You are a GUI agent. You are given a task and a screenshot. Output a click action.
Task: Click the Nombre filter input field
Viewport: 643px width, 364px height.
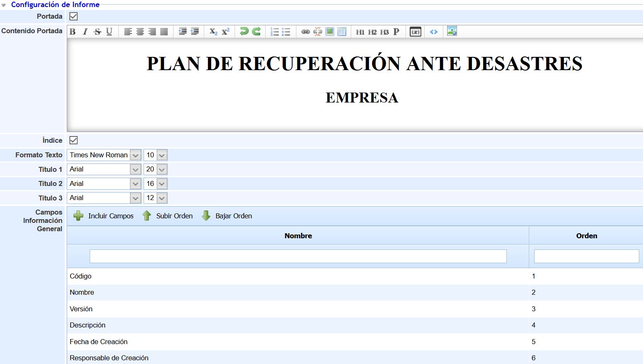click(298, 256)
